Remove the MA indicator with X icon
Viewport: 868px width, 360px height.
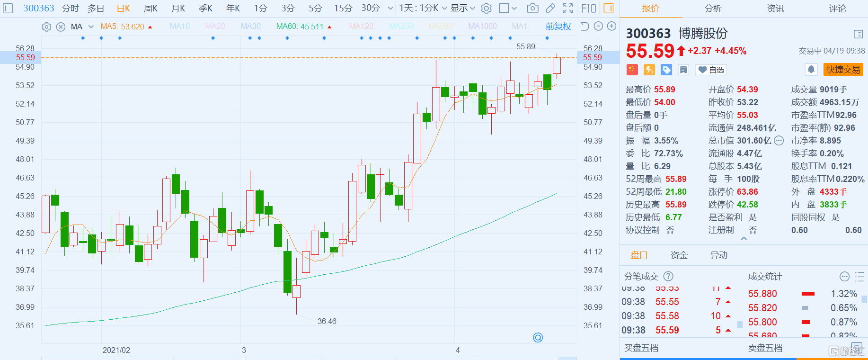click(x=61, y=27)
